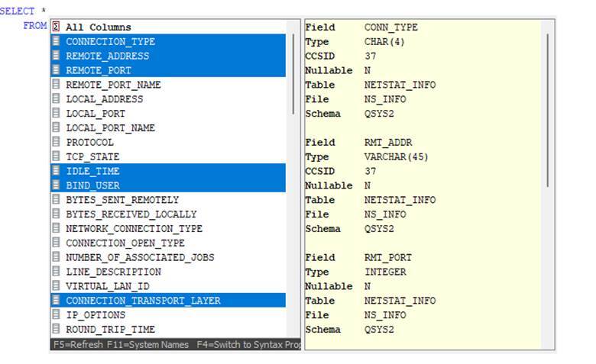Screen dimensions: 596x364
Task: Deselect the CONNECTION_TYPE column
Action: click(x=110, y=42)
